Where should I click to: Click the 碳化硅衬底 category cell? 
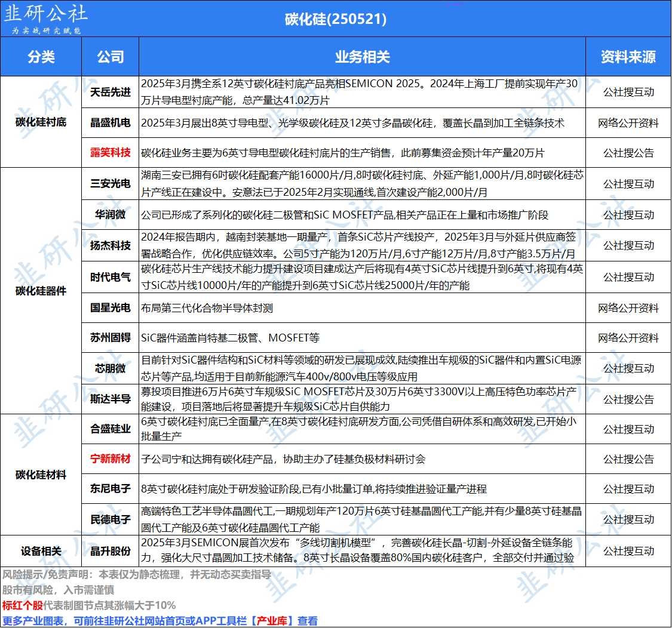click(41, 122)
